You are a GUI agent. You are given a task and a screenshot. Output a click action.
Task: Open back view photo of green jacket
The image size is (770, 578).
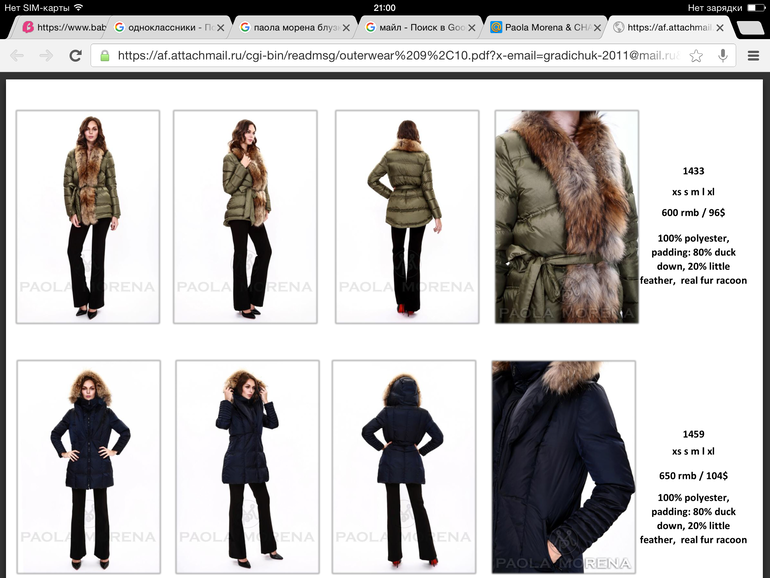coord(407,216)
